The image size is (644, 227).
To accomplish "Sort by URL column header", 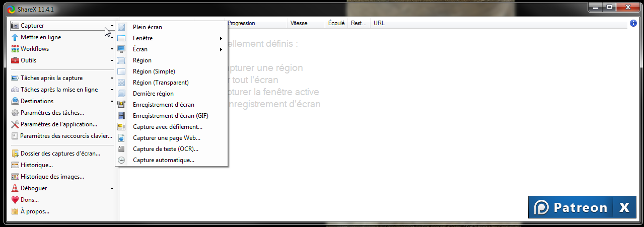I will click(x=498, y=23).
